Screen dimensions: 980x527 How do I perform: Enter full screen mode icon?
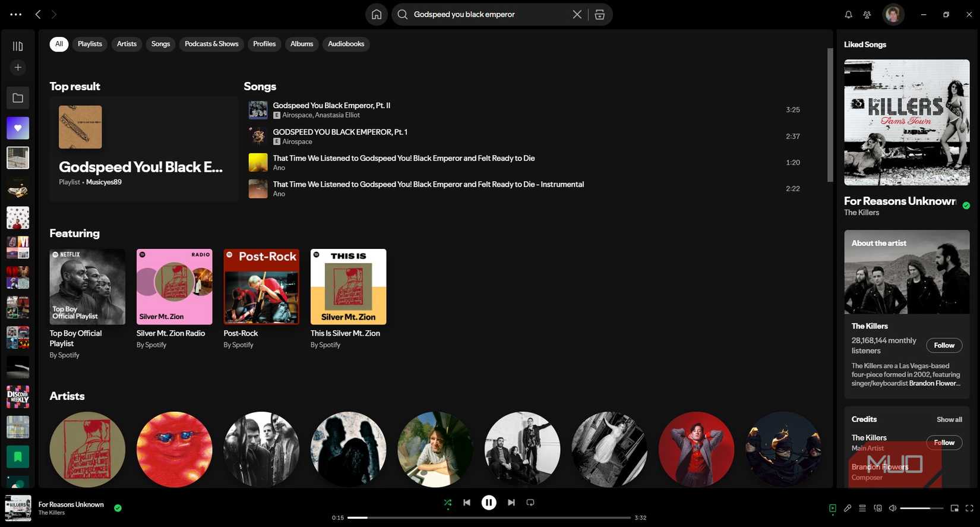click(x=969, y=508)
